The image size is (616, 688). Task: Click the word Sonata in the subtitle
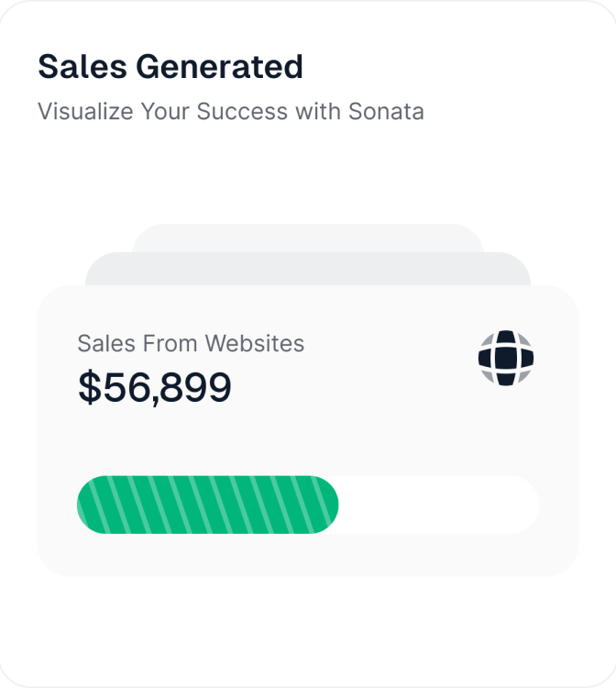pyautogui.click(x=386, y=111)
